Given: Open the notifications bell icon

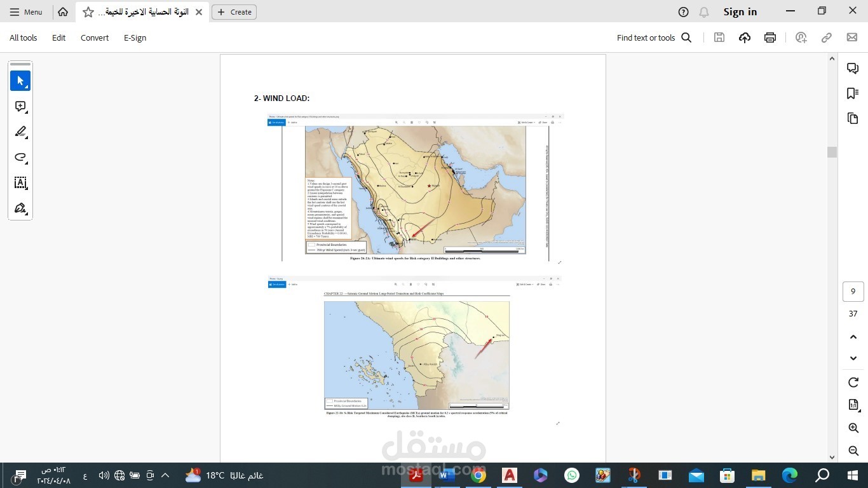Looking at the screenshot, I should pyautogui.click(x=703, y=12).
